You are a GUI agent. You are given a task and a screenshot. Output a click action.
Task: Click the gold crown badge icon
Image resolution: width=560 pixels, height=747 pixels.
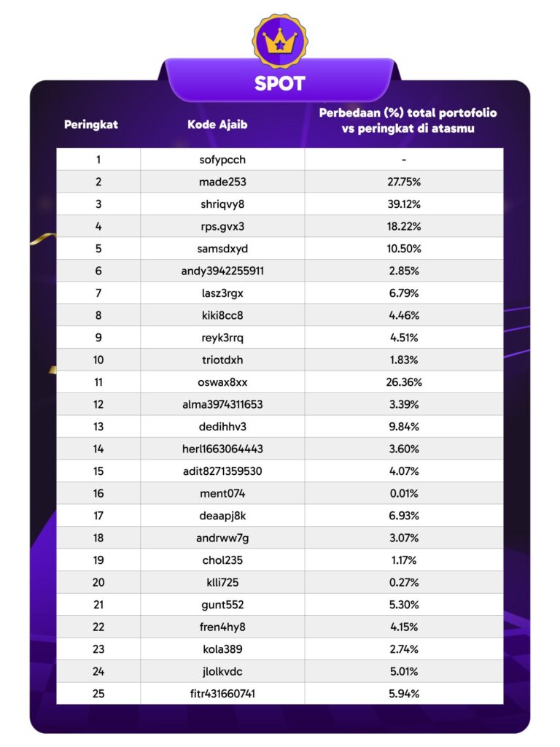point(280,41)
